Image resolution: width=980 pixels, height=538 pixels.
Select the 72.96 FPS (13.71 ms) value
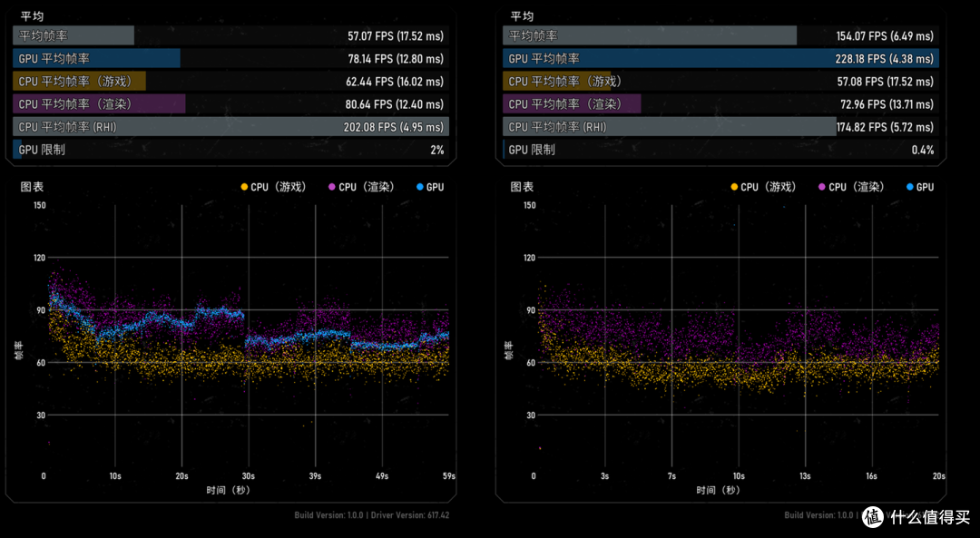click(887, 104)
